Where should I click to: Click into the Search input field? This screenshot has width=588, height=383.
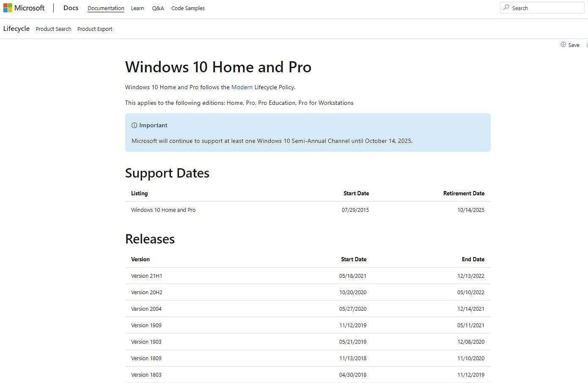click(x=542, y=8)
